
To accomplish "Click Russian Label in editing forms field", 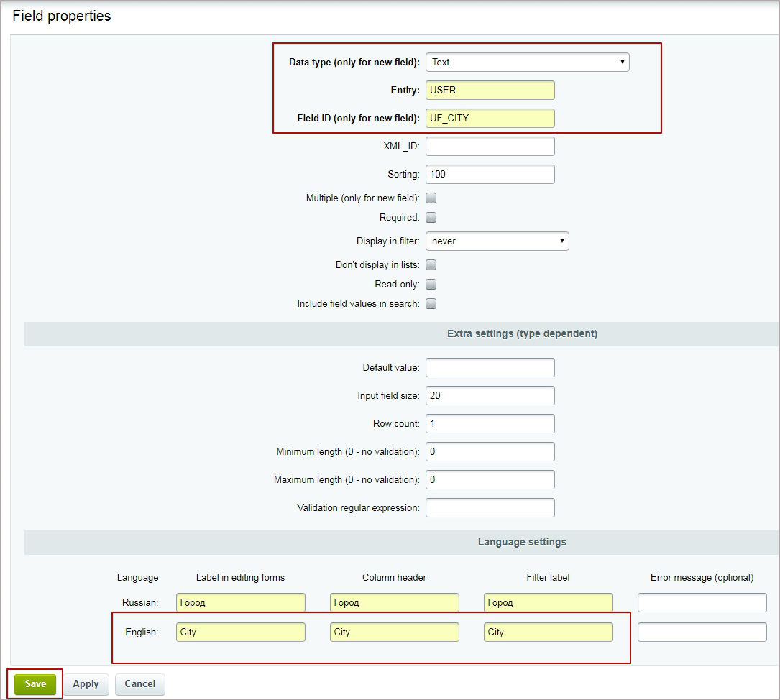I will (x=240, y=602).
